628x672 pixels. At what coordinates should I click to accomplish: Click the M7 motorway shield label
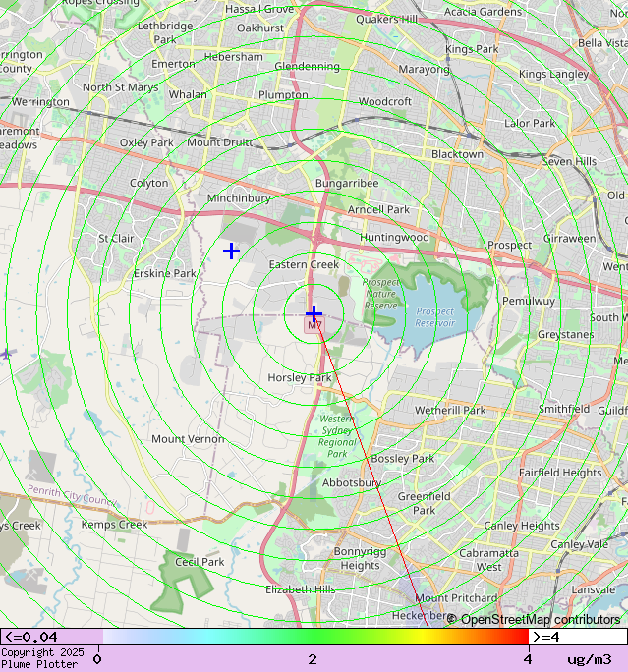point(314,325)
